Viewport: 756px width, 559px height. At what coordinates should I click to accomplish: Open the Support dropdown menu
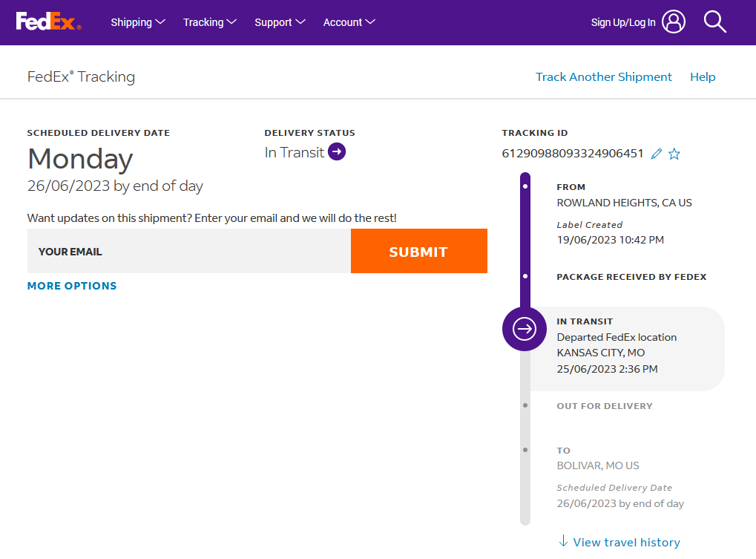click(280, 22)
